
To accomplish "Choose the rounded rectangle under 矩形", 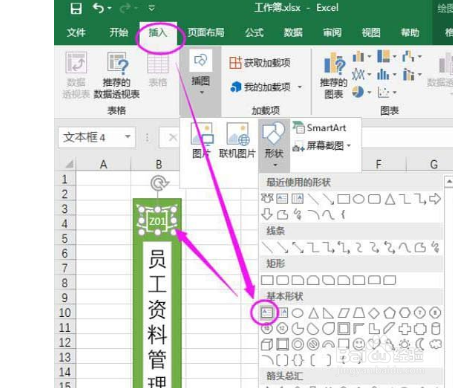I will tap(282, 280).
